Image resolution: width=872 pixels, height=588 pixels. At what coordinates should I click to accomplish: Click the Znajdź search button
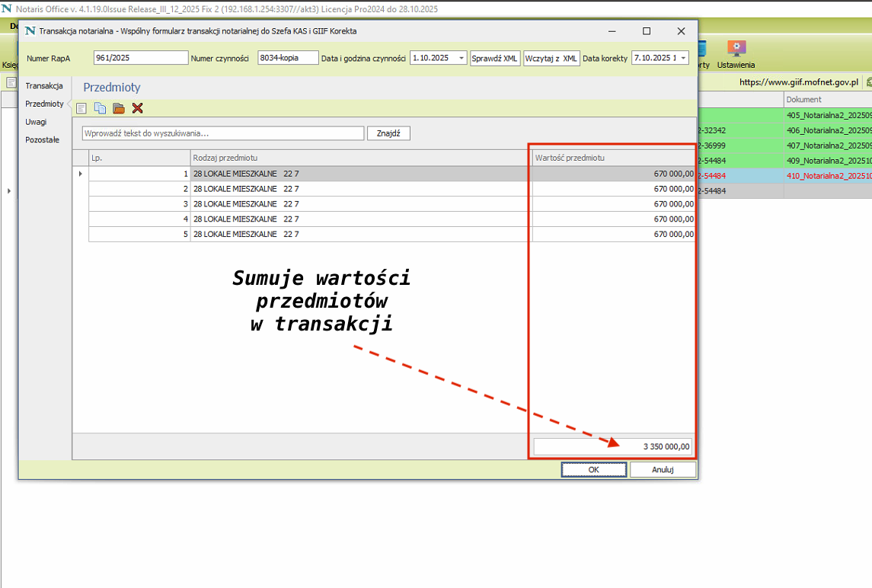point(388,133)
